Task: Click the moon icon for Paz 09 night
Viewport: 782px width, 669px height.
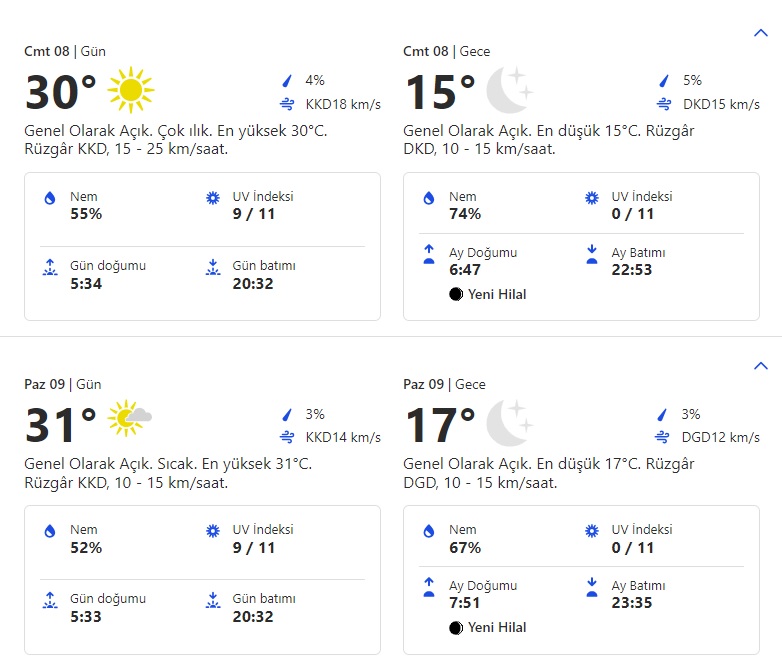Action: [509, 423]
